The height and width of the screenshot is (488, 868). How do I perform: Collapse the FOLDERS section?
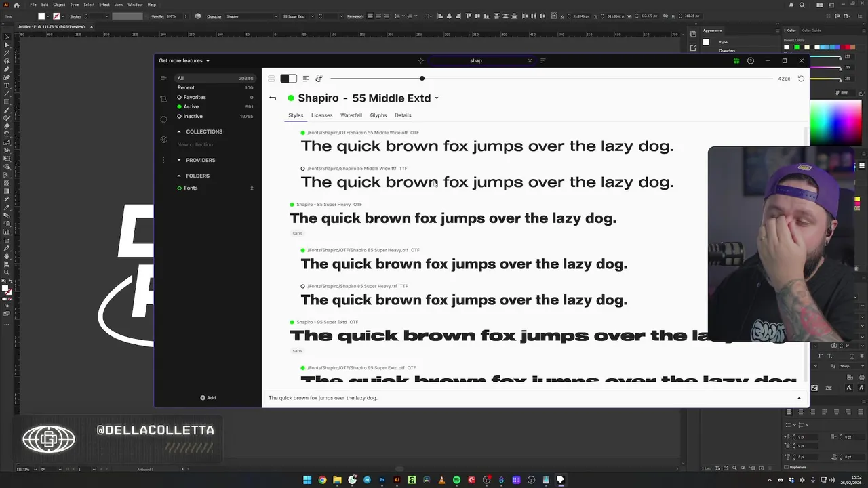pyautogui.click(x=179, y=176)
